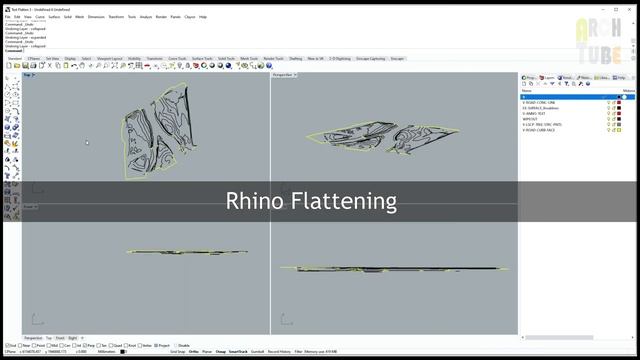Select the Pan hand tool

[82, 65]
